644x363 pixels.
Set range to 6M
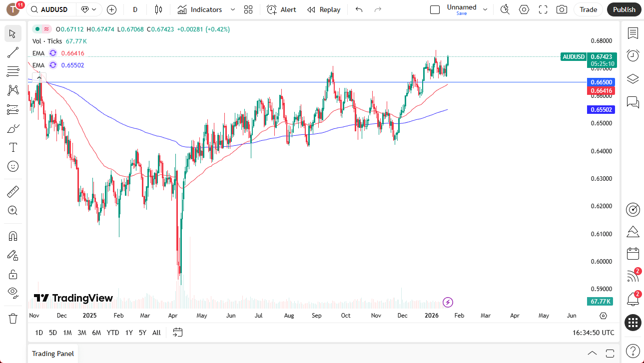tap(96, 333)
